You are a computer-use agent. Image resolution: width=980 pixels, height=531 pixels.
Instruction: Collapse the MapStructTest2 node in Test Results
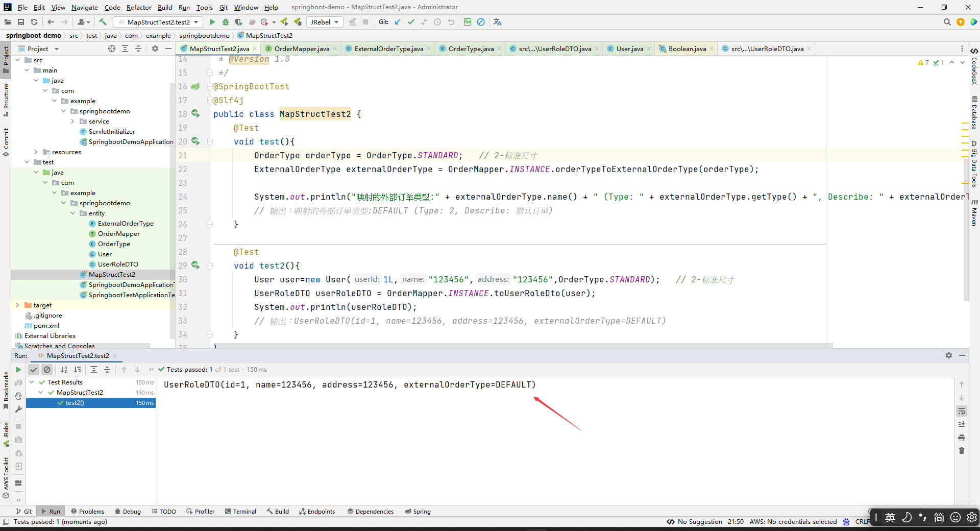(41, 393)
